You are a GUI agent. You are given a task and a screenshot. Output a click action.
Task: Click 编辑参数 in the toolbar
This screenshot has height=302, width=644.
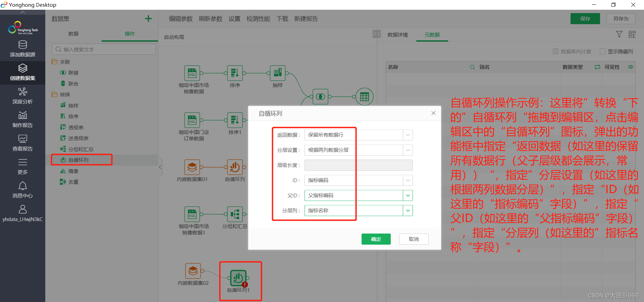[181, 19]
